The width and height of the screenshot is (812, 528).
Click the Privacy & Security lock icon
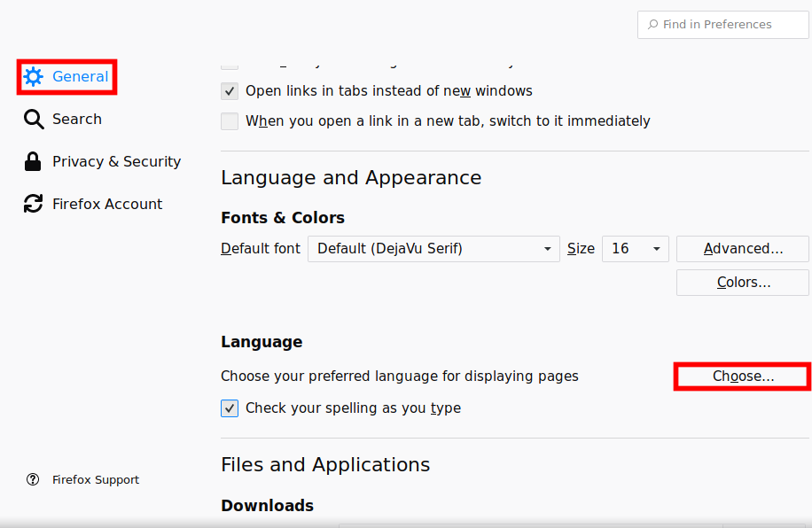tap(34, 162)
